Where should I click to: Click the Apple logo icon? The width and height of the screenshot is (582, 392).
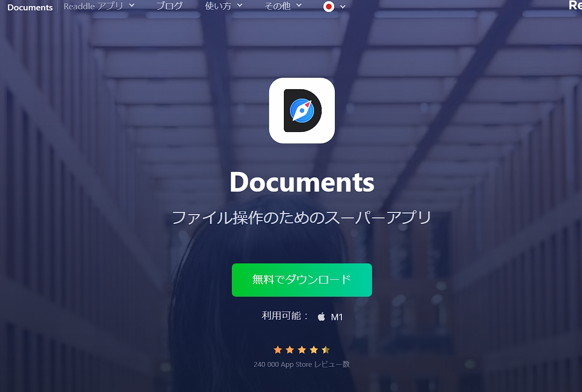(322, 316)
